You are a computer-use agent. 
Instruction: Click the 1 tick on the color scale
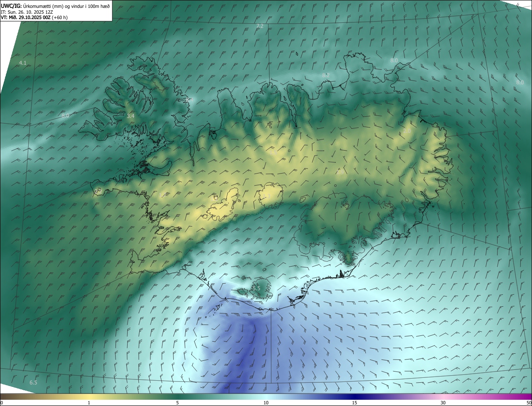click(x=89, y=403)
